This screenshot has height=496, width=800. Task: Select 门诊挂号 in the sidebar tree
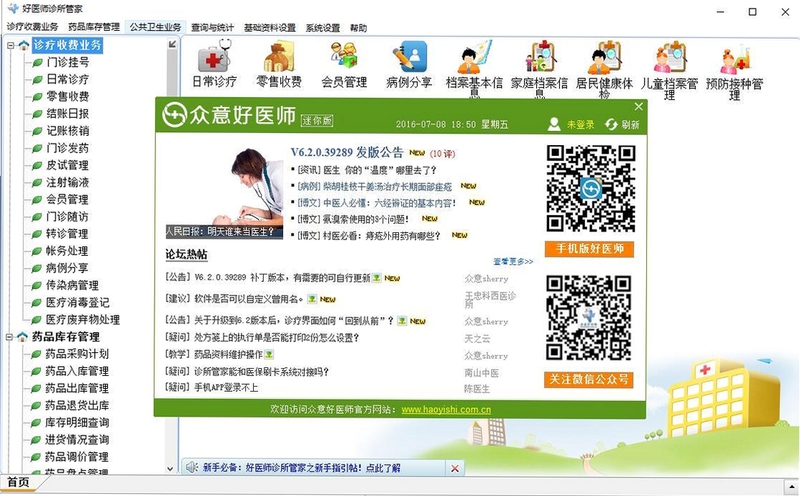point(68,62)
